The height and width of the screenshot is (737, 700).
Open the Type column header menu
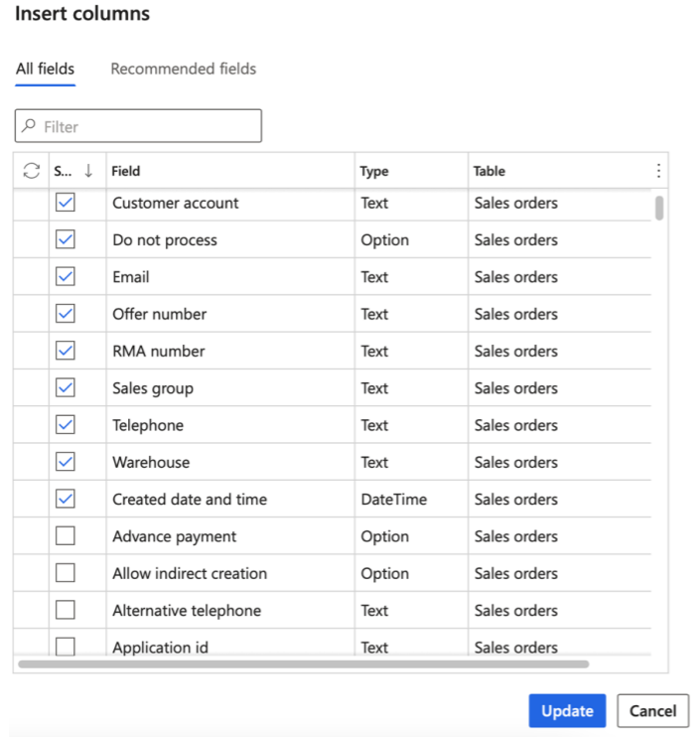coord(374,171)
